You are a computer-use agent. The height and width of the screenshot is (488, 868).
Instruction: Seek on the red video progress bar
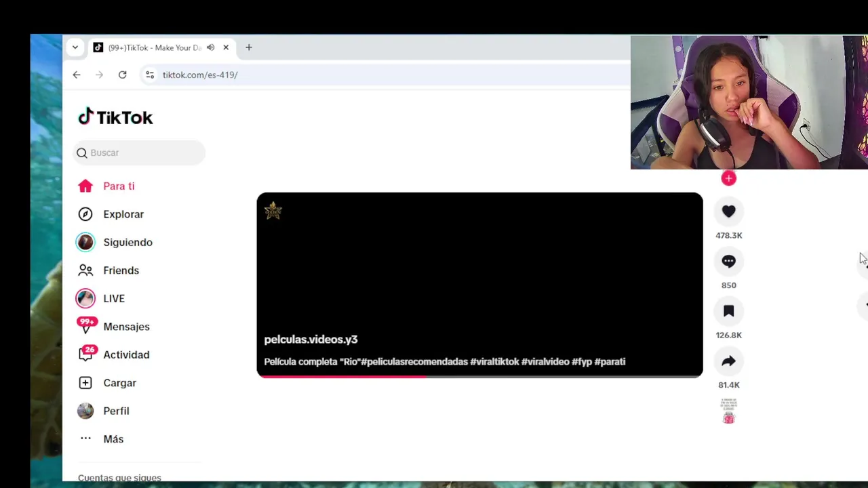click(479, 376)
